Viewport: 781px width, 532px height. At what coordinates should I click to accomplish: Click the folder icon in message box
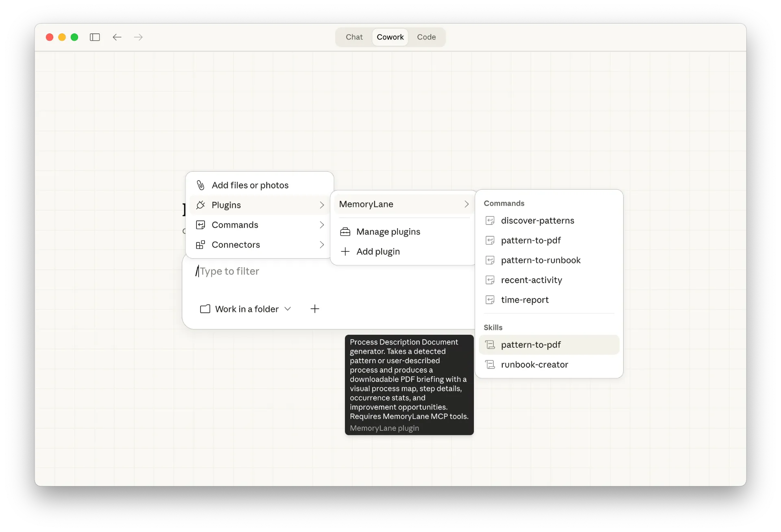[205, 309]
